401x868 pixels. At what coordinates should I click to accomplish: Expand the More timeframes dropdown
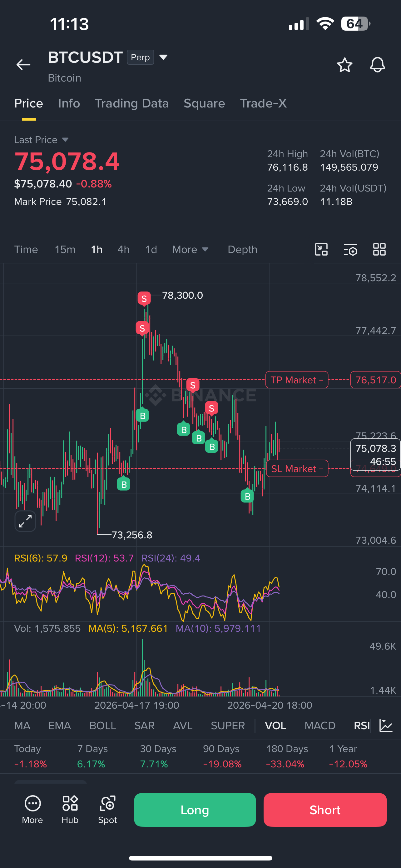pyautogui.click(x=191, y=250)
